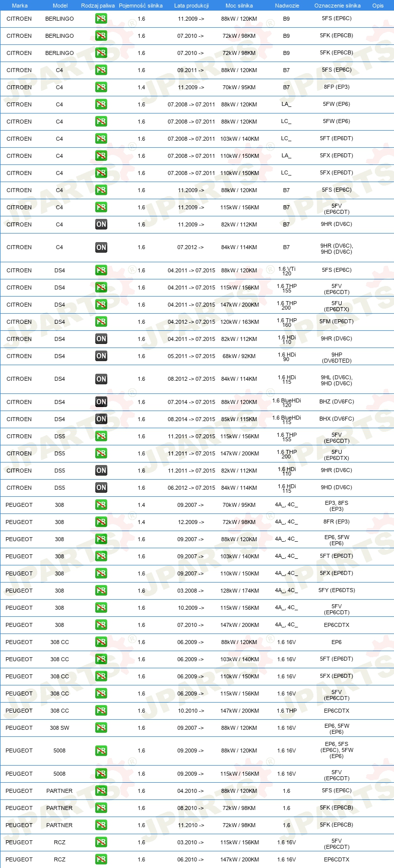Select petrol icon for DS5 115kW / 156KM

coord(101,436)
